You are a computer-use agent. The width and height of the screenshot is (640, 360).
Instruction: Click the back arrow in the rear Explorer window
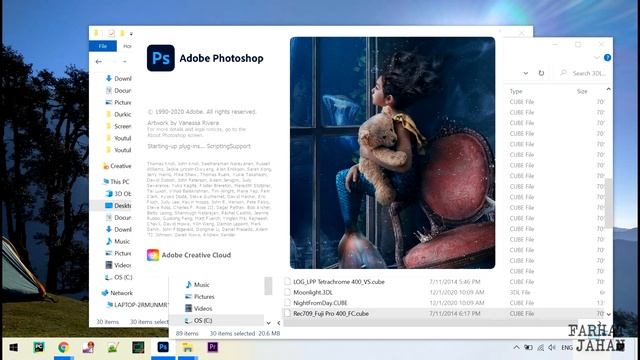99,62
